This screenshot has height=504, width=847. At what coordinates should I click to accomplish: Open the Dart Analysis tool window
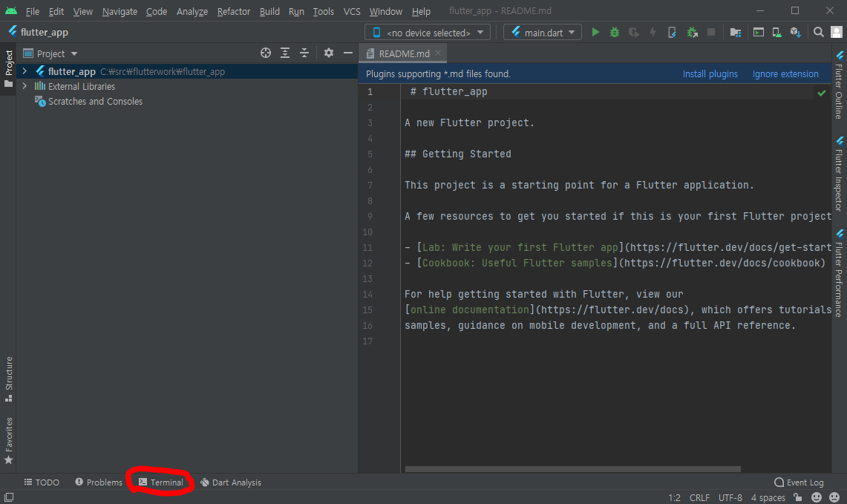[x=231, y=482]
